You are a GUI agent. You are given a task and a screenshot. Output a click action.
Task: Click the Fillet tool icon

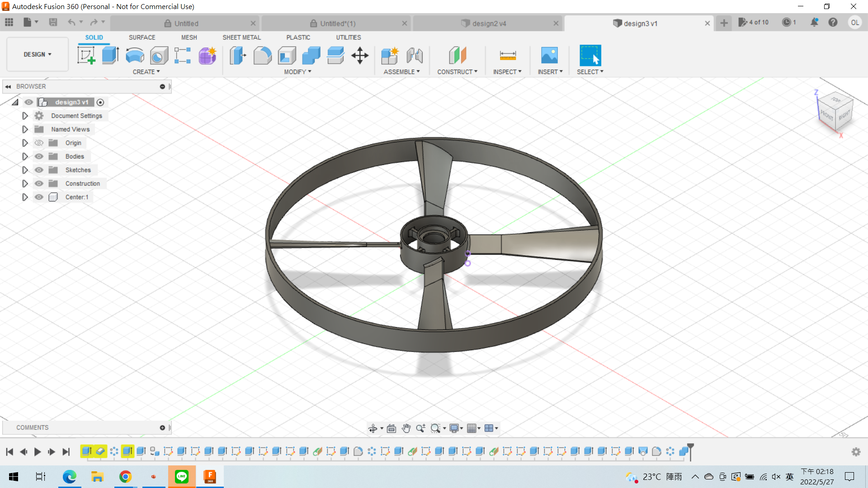tap(262, 56)
